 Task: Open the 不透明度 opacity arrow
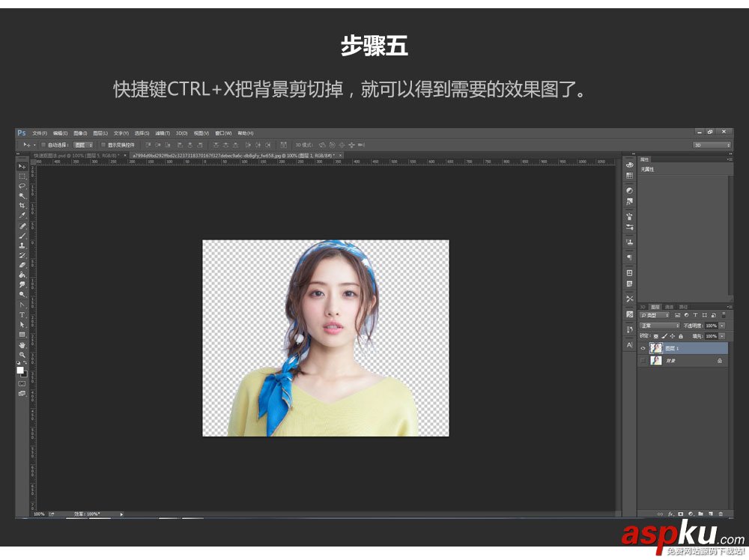coord(722,326)
